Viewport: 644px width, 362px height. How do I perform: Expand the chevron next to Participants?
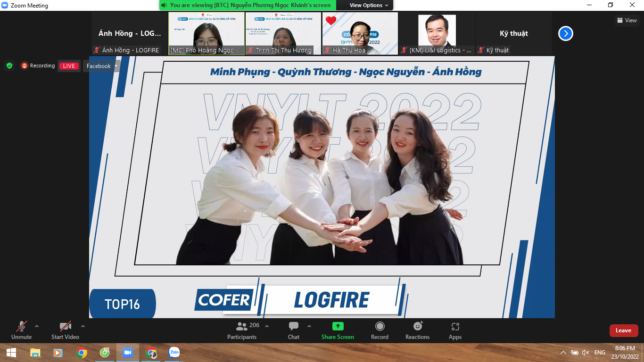[267, 326]
